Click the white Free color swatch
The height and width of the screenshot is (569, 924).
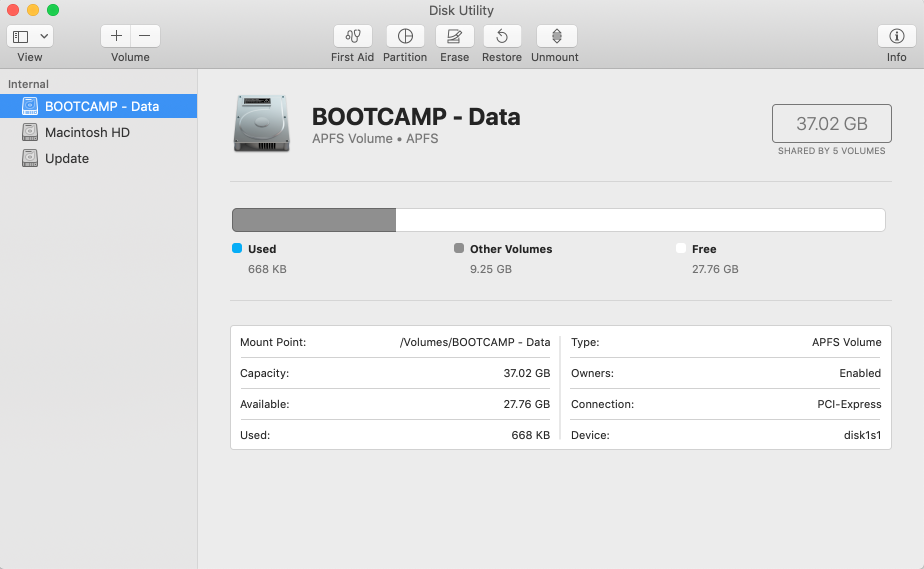coord(681,248)
